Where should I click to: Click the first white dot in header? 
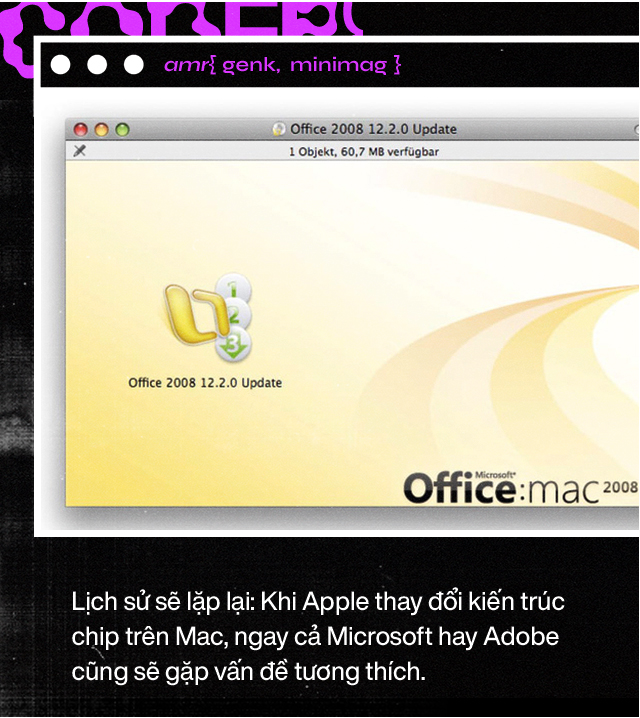point(61,65)
